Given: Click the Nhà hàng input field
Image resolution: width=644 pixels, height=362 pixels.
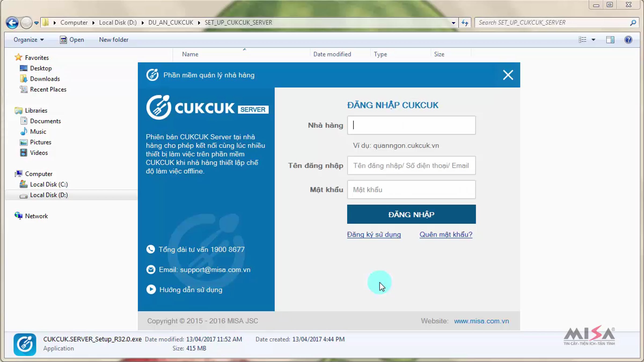Looking at the screenshot, I should click(411, 125).
